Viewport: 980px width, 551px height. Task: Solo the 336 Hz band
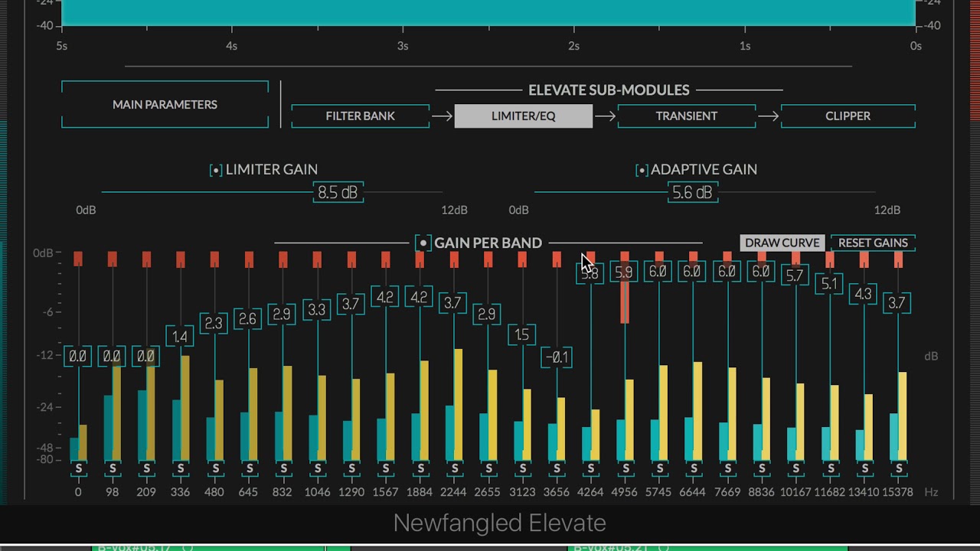pos(181,468)
